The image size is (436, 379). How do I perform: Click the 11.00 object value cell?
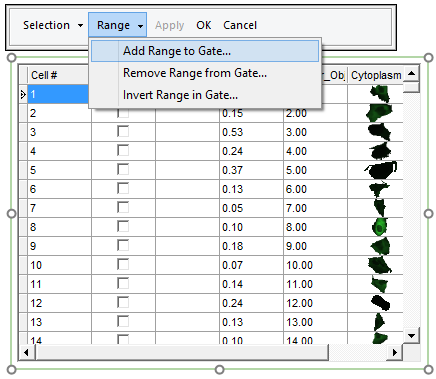315,284
